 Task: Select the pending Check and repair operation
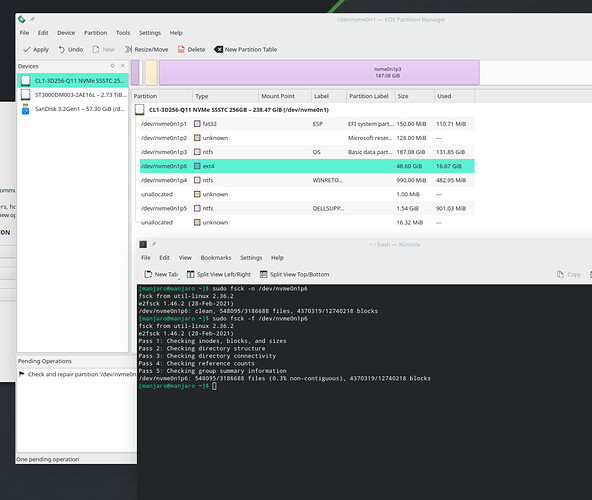pos(77,374)
